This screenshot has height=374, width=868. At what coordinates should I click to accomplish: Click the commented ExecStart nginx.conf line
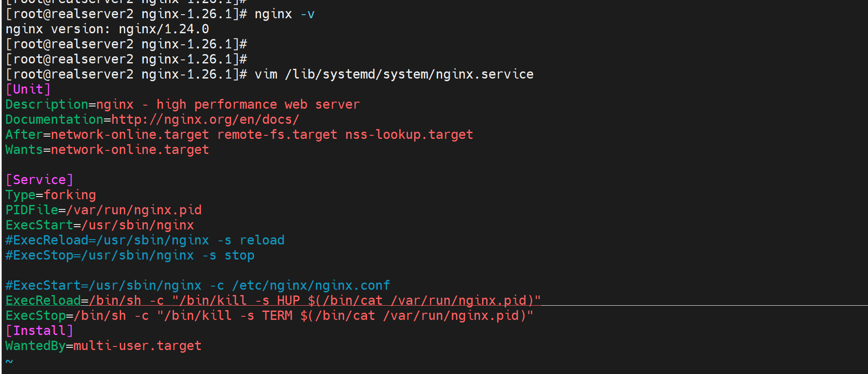pyautogui.click(x=198, y=285)
